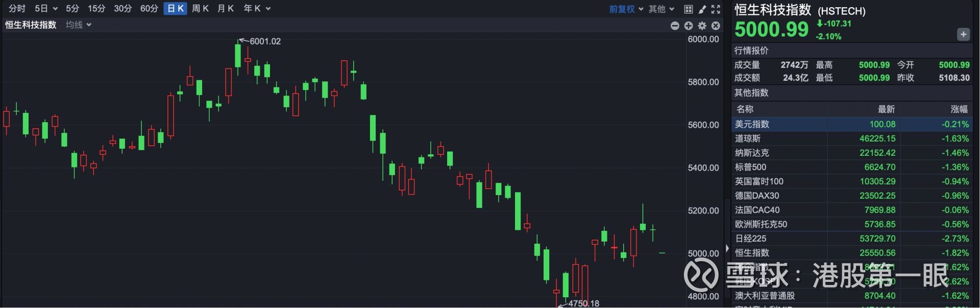This screenshot has width=980, height=308.
Task: Select the 标普500 index row
Action: pyautogui.click(x=852, y=167)
